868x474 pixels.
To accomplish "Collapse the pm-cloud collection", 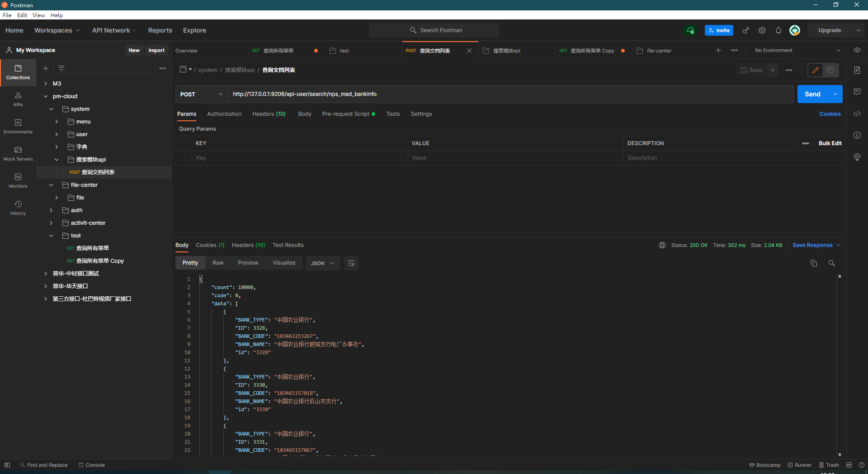I will 46,96.
